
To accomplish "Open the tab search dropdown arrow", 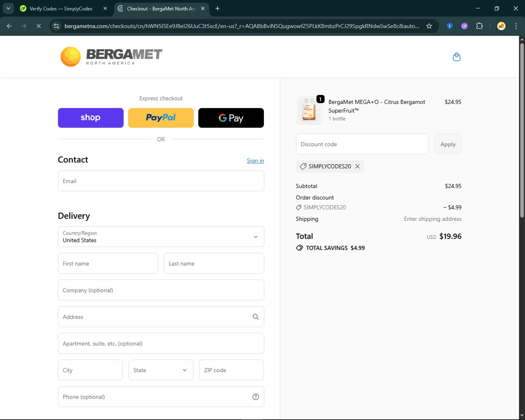I will pyautogui.click(x=8, y=8).
